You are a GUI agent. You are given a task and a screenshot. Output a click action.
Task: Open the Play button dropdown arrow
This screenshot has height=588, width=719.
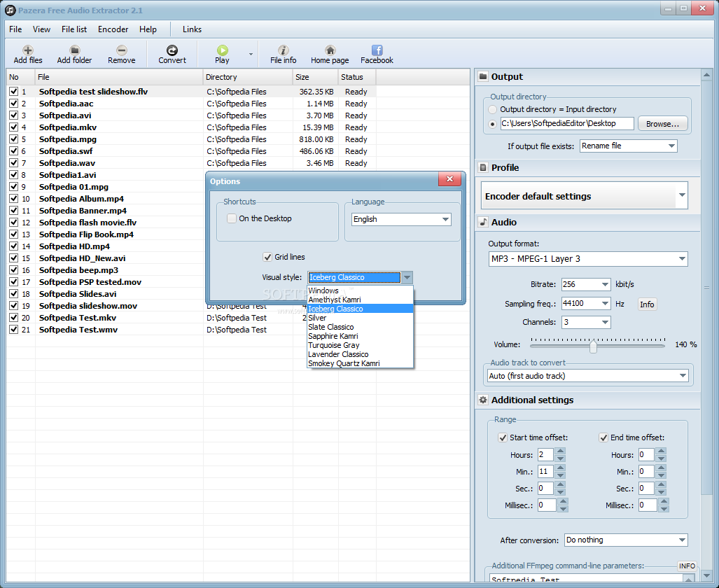coord(251,54)
